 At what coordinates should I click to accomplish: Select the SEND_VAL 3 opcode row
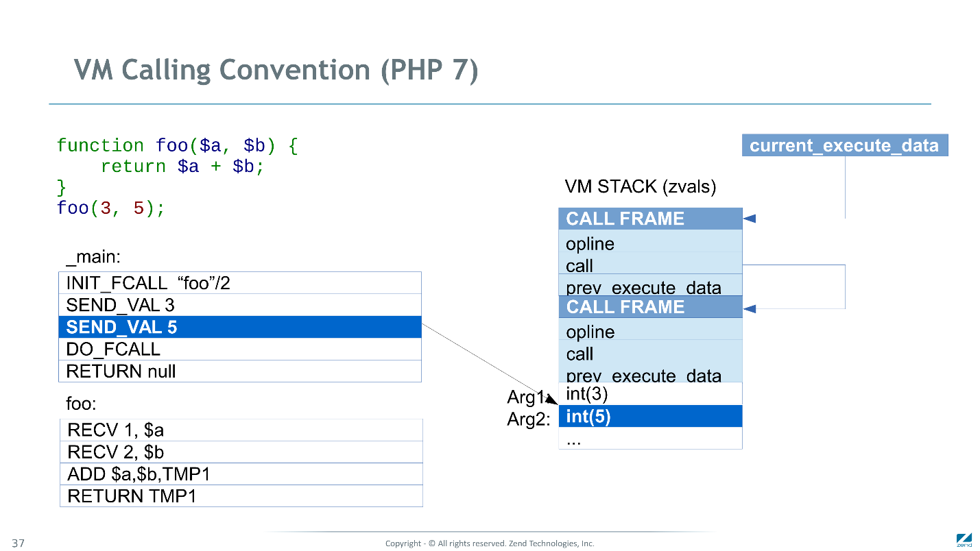coord(240,305)
